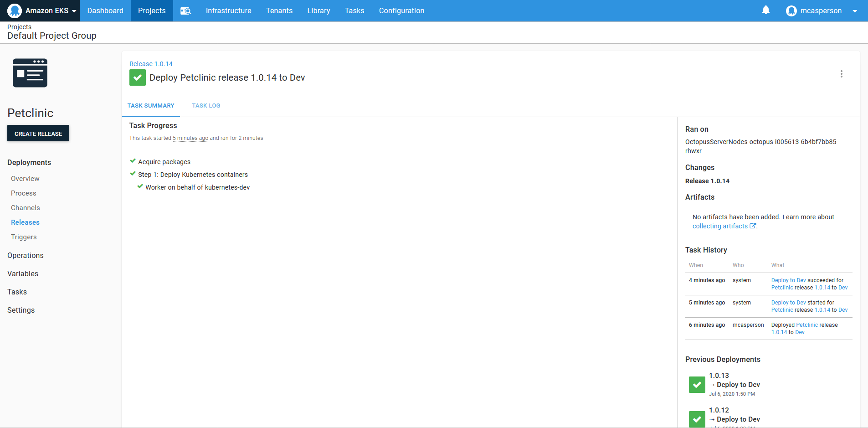The image size is (868, 428).
Task: Click the notifications bell icon
Action: point(766,10)
